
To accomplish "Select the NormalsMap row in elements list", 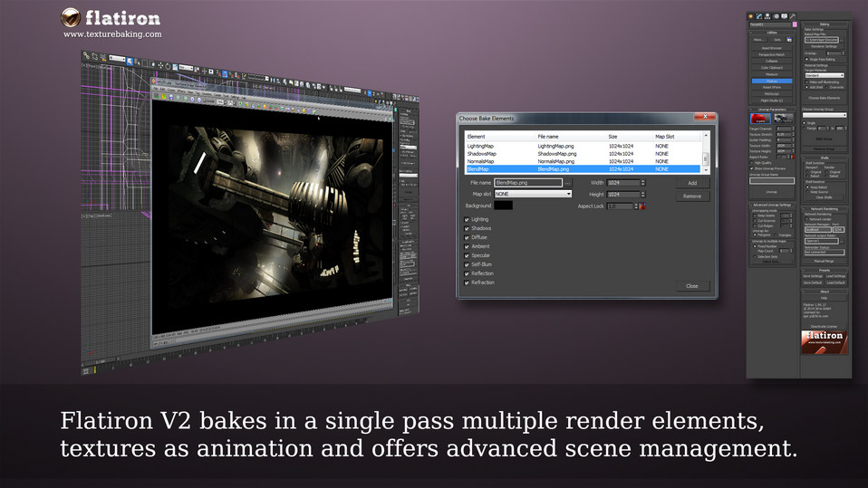I will (583, 161).
